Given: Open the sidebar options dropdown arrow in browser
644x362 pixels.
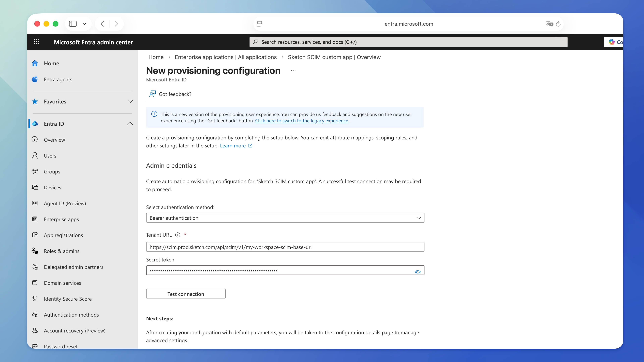Looking at the screenshot, I should pos(84,24).
